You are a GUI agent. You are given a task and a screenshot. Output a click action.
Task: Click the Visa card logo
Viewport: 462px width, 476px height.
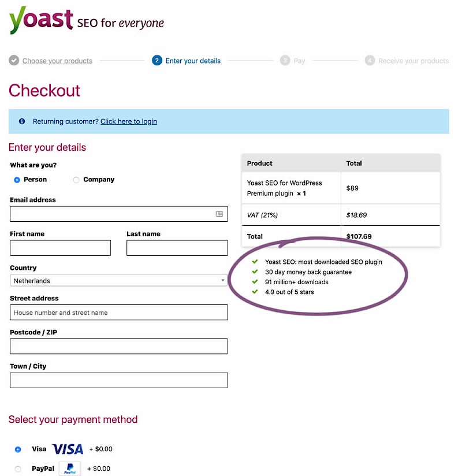click(68, 449)
